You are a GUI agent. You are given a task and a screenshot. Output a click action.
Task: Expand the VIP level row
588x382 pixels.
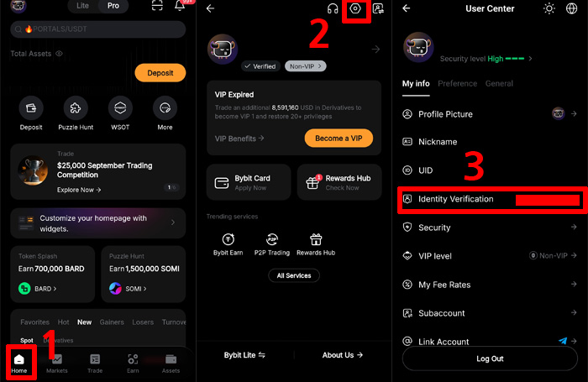491,256
